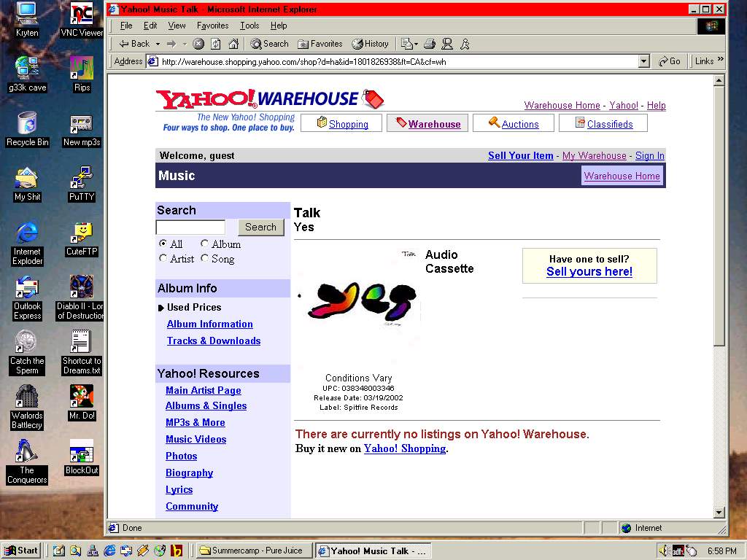Screen dimensions: 747x560
Task: Open the Back button history dropdown arrow
Action: [158, 44]
